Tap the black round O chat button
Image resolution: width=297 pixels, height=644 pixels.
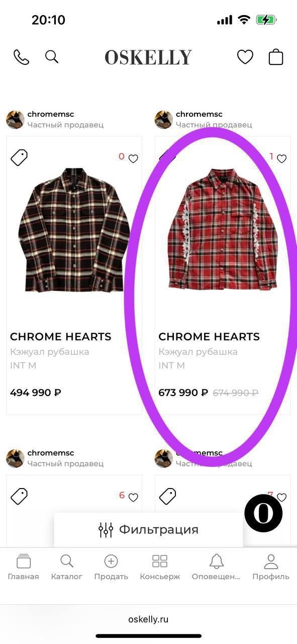pos(263,513)
